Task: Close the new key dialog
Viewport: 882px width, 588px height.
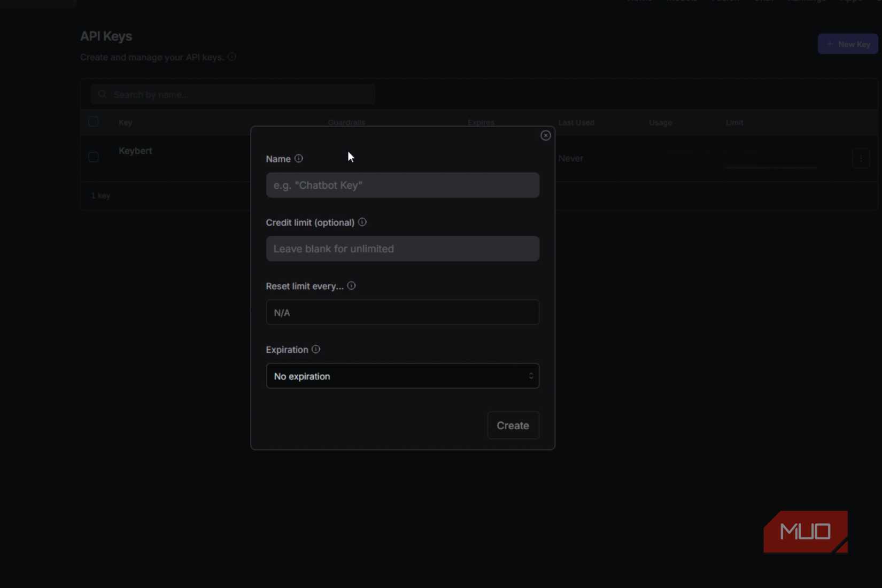Action: 545,135
